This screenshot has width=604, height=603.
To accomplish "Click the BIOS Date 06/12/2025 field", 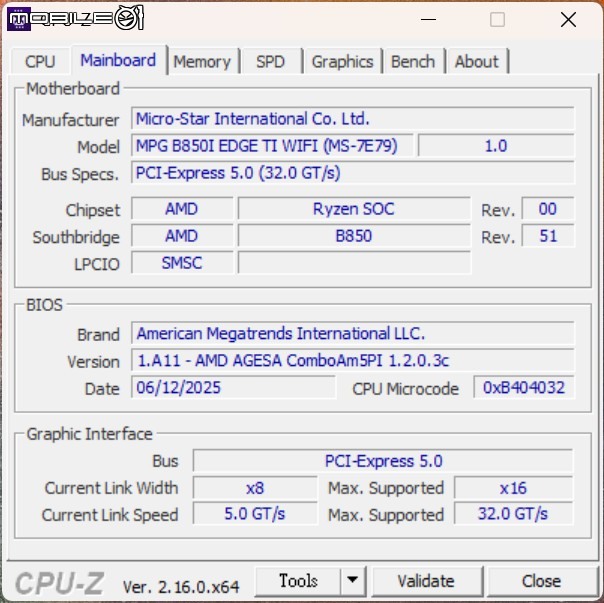I will (x=233, y=387).
